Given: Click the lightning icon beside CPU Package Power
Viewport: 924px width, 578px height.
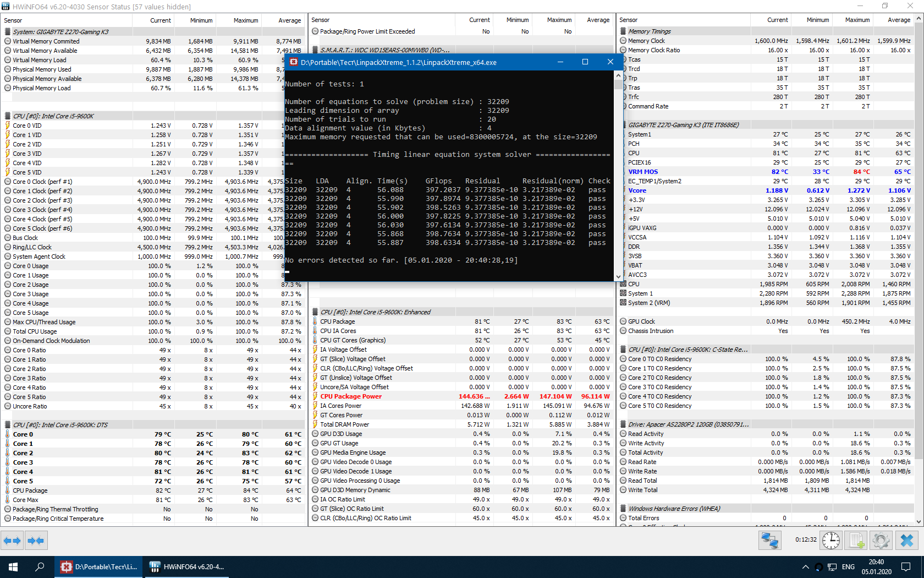Looking at the screenshot, I should point(315,396).
